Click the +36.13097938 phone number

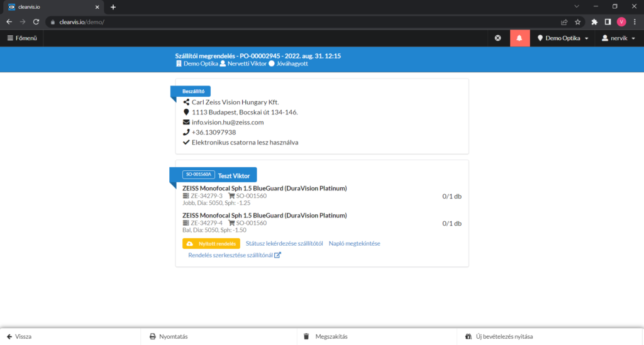(214, 132)
